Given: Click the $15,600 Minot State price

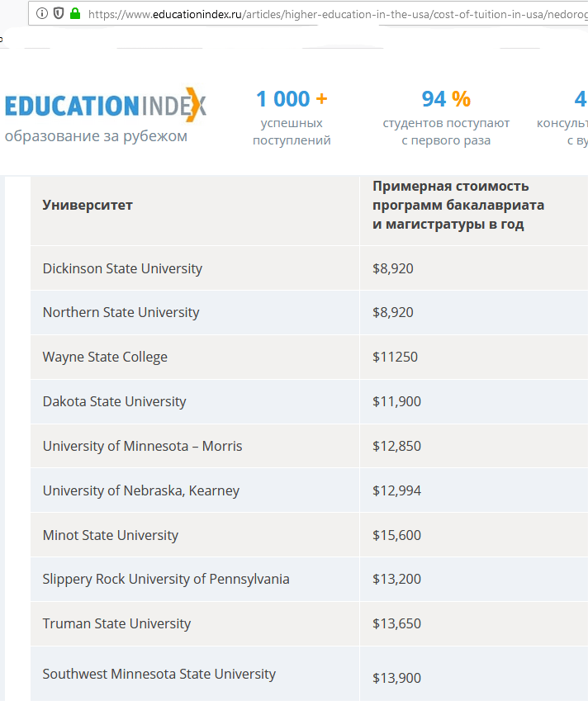Looking at the screenshot, I should (396, 535).
